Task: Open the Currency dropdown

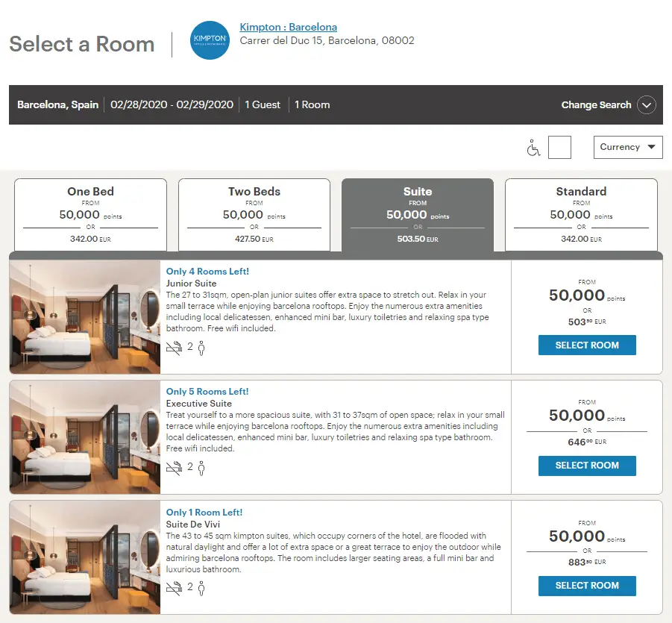Action: coord(628,147)
